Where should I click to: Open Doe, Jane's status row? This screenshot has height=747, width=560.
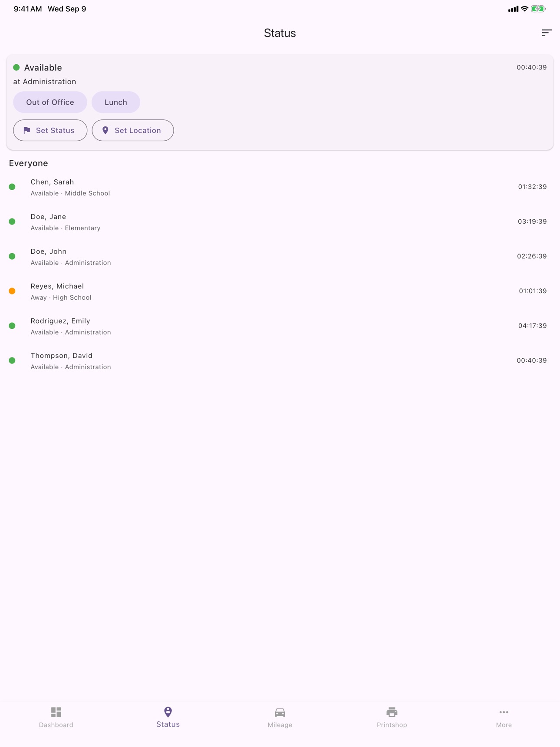tap(280, 221)
